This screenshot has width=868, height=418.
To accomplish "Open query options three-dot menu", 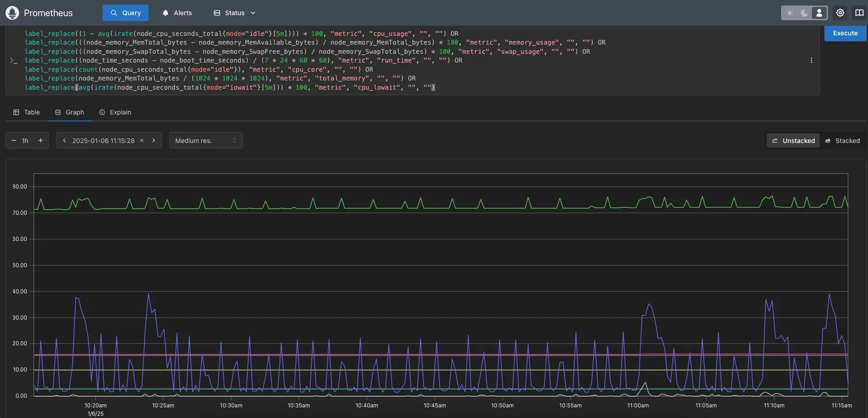I will click(811, 60).
